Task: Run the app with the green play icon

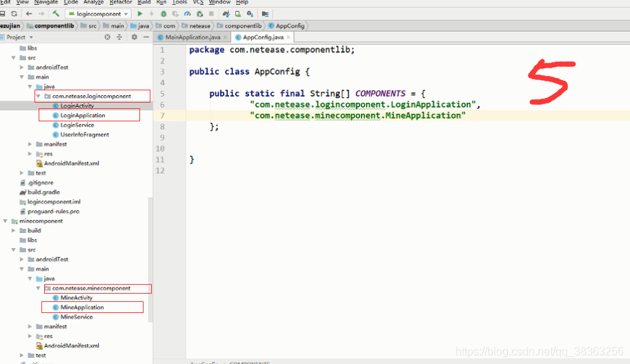Action: 140,14
